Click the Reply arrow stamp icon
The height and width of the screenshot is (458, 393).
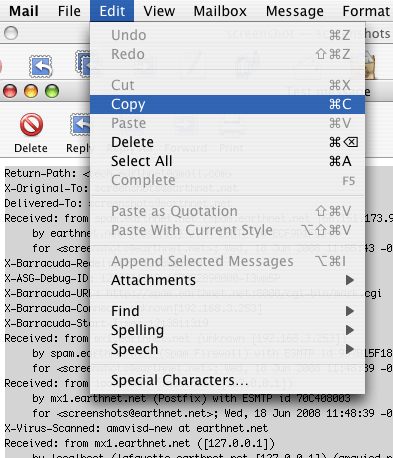[80, 124]
